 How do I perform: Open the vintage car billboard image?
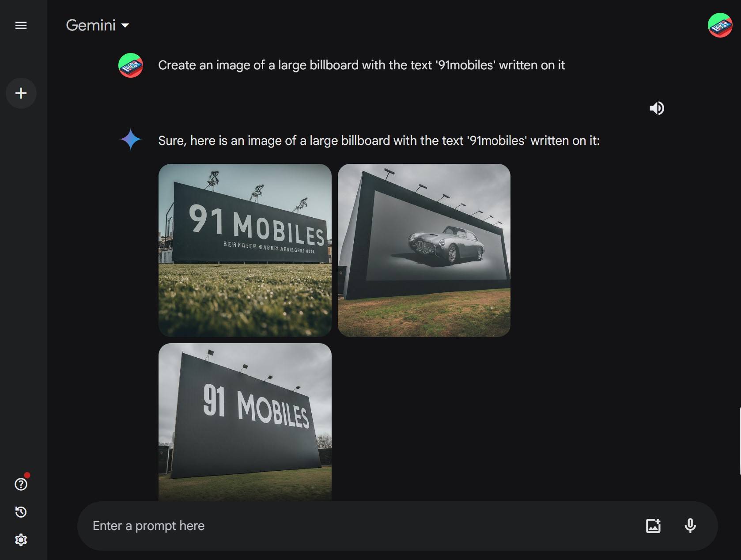pyautogui.click(x=424, y=250)
